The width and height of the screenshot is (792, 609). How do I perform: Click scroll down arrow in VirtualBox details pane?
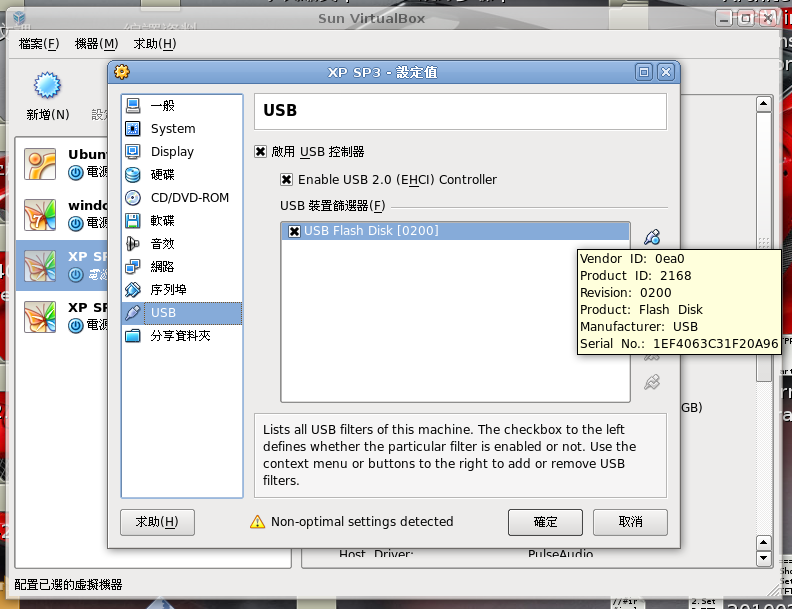pyautogui.click(x=764, y=558)
